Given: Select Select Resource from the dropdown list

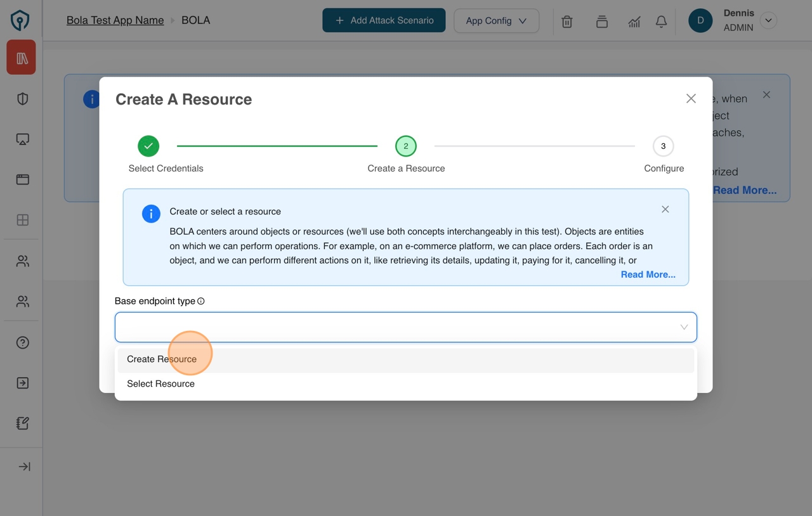Looking at the screenshot, I should tap(160, 384).
